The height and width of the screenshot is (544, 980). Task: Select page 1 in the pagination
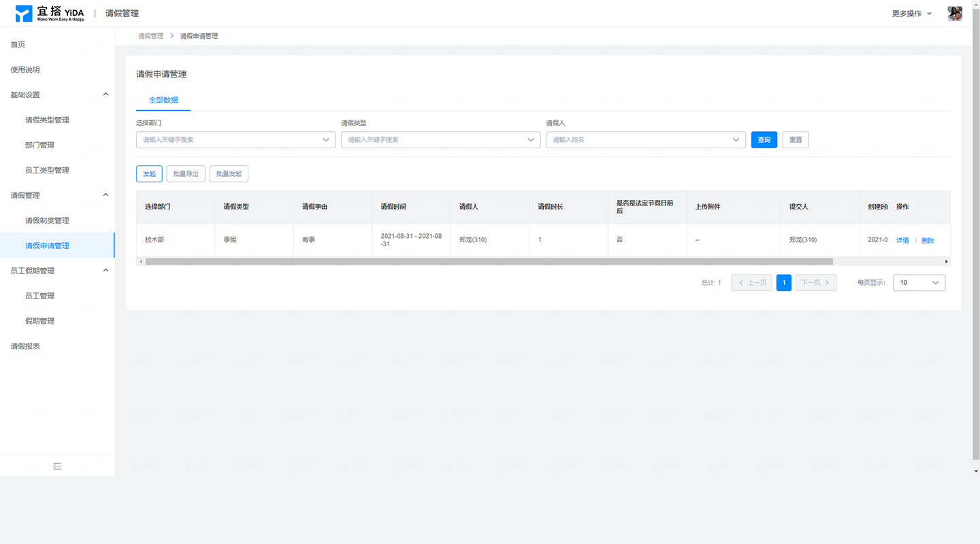[784, 283]
